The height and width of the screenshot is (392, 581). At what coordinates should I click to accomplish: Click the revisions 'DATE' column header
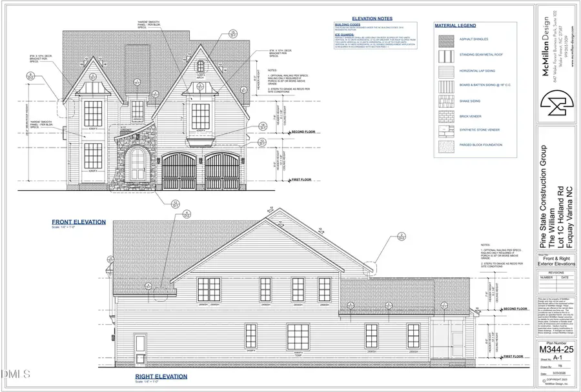pyautogui.click(x=565, y=277)
